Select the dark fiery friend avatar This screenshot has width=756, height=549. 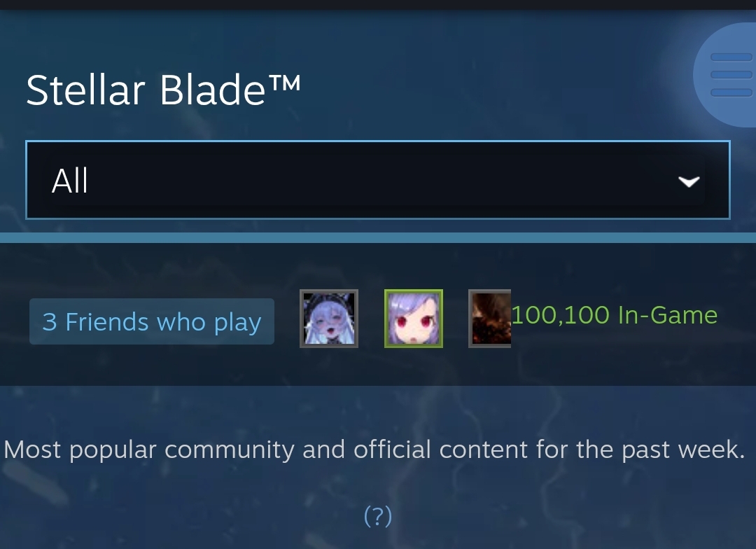490,319
